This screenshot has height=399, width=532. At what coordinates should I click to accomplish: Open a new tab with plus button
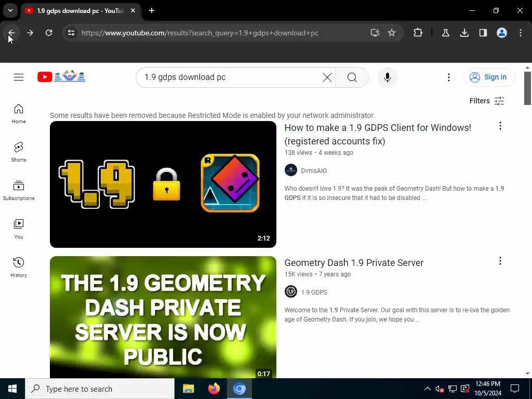point(152,10)
